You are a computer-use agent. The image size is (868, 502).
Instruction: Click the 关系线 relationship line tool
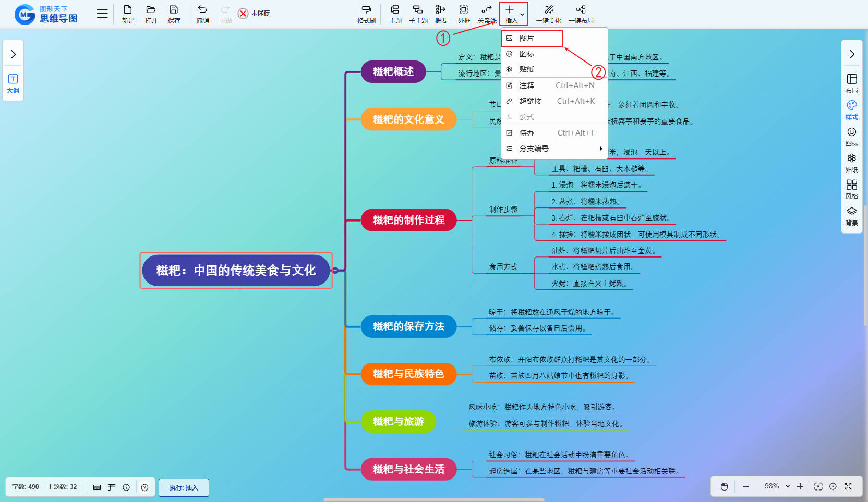(487, 14)
